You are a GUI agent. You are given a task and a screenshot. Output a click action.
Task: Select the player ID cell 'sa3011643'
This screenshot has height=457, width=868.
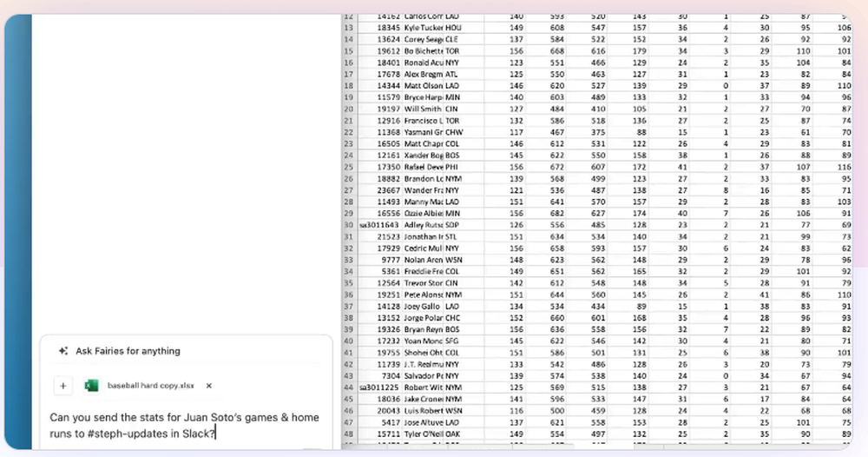[380, 225]
